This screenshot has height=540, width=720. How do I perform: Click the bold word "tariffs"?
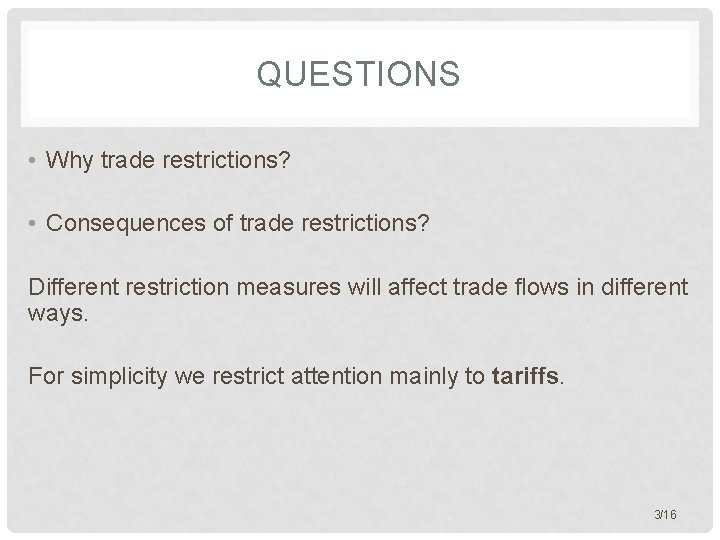click(x=525, y=376)
